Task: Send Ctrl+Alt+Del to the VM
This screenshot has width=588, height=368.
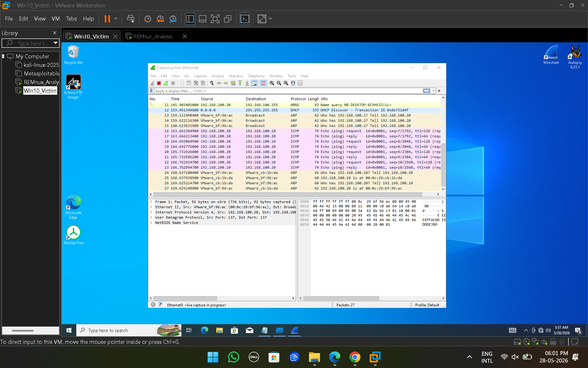Action: pyautogui.click(x=131, y=19)
